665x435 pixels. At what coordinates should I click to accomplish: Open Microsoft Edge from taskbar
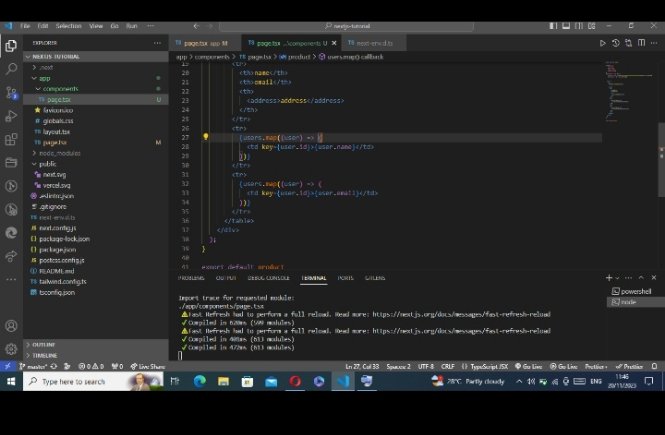tap(200, 382)
